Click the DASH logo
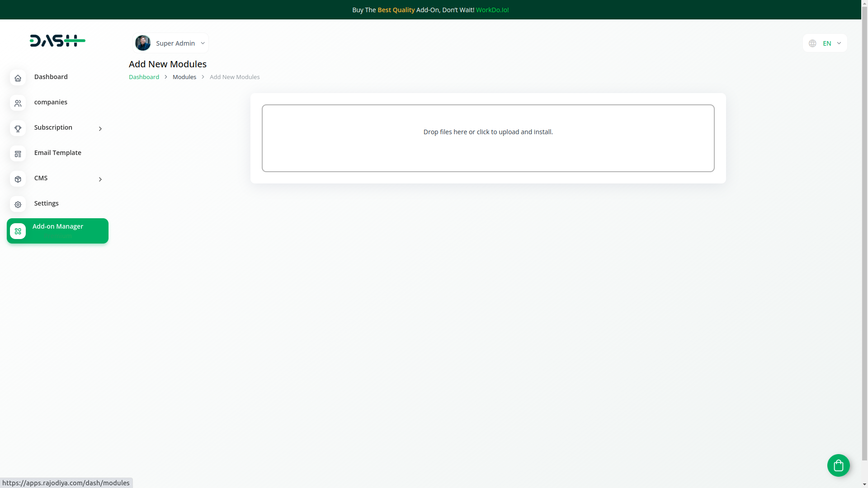The width and height of the screenshot is (868, 488). [57, 41]
